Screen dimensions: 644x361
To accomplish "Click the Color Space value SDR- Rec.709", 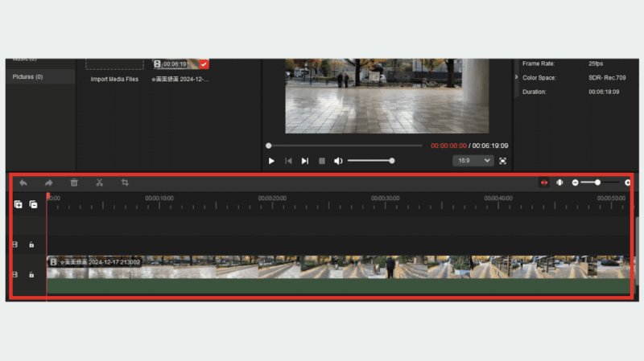I will [607, 77].
